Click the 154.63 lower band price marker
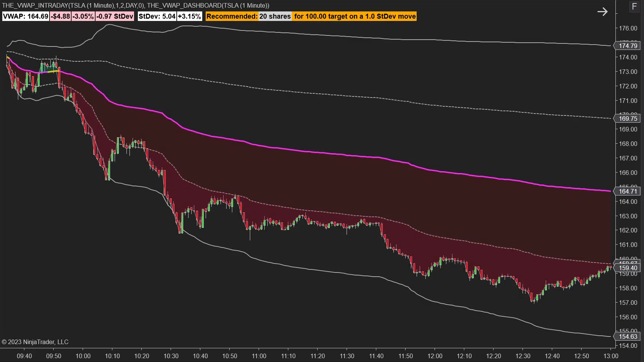This screenshot has width=644, height=362. [x=628, y=336]
